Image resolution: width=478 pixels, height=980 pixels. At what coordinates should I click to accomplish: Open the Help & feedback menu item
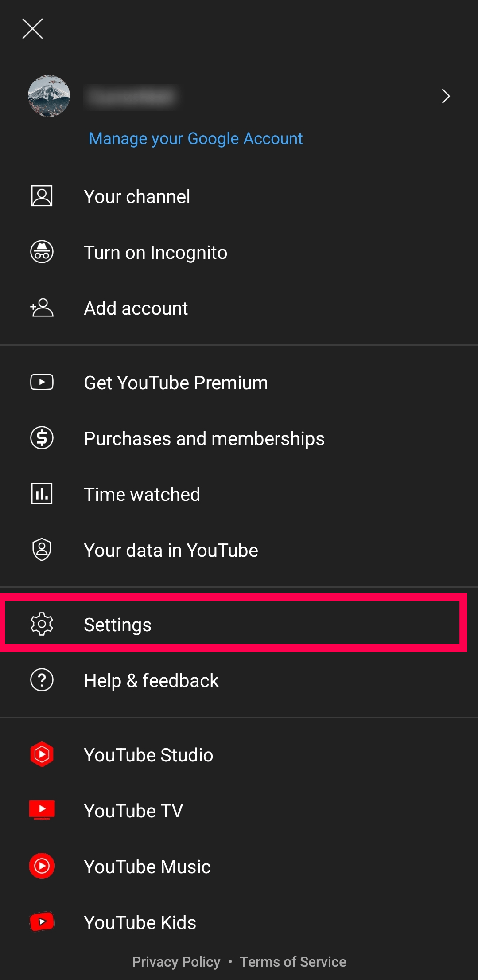pos(151,680)
